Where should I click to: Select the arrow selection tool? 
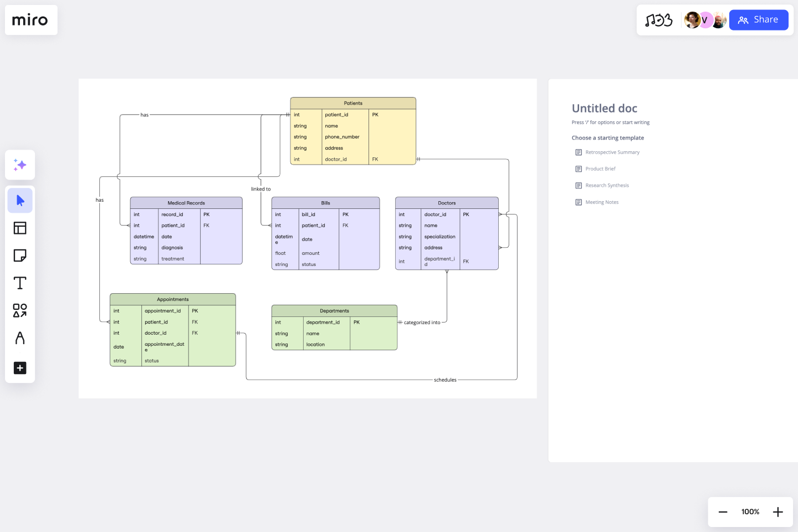click(x=20, y=200)
